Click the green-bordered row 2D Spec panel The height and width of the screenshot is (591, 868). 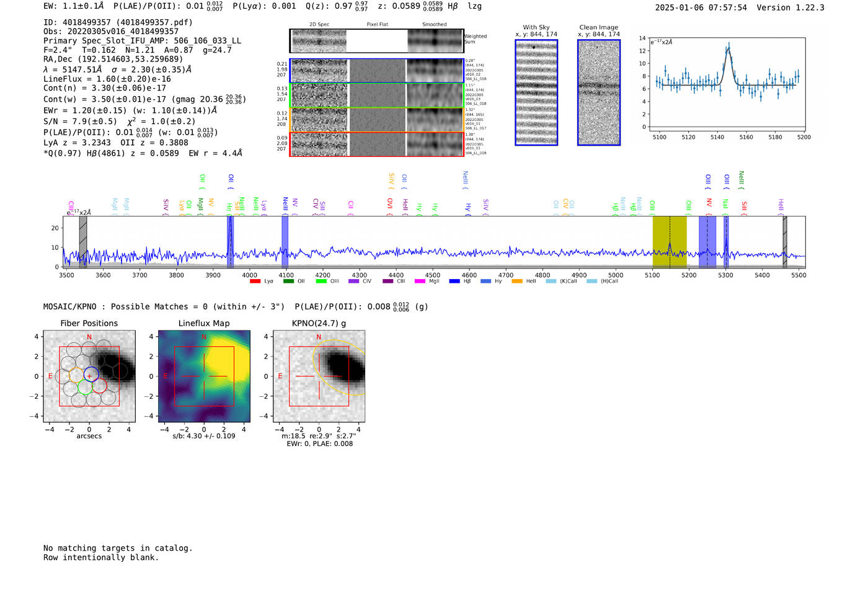point(319,96)
